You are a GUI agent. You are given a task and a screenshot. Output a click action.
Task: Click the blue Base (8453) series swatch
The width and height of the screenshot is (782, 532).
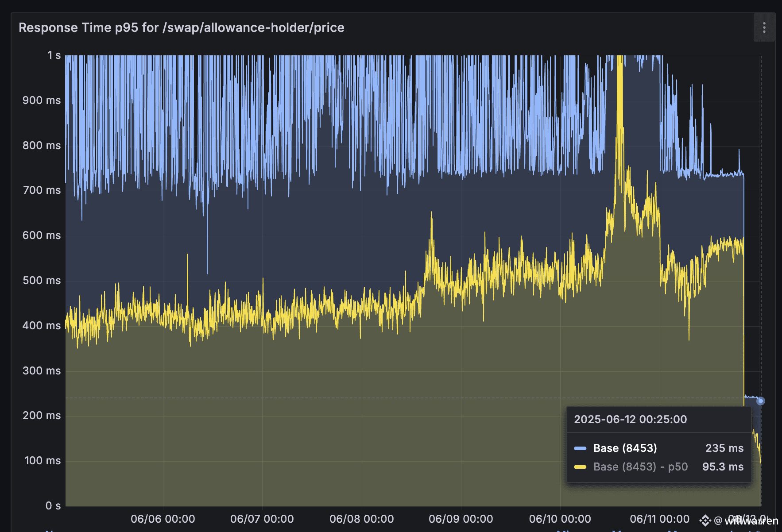click(x=580, y=448)
